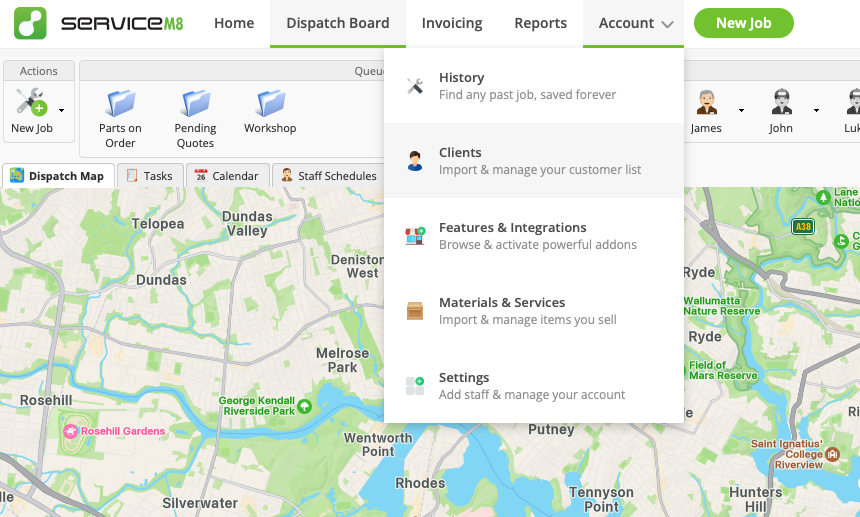Screen dimensions: 860x517
Task: Open the Reports section
Action: click(540, 23)
